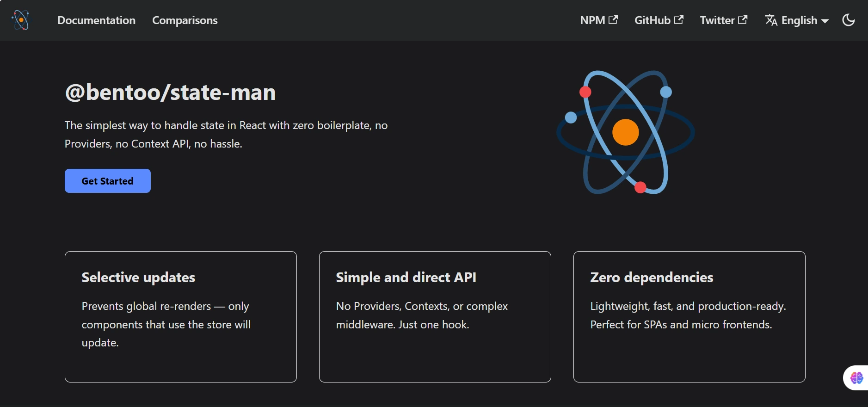Screen dimensions: 868x407
Task: Click the large atom hero illustration
Action: coord(626,132)
